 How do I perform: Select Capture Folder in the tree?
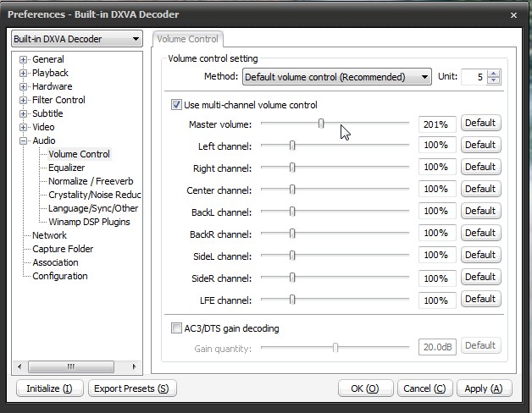point(63,249)
